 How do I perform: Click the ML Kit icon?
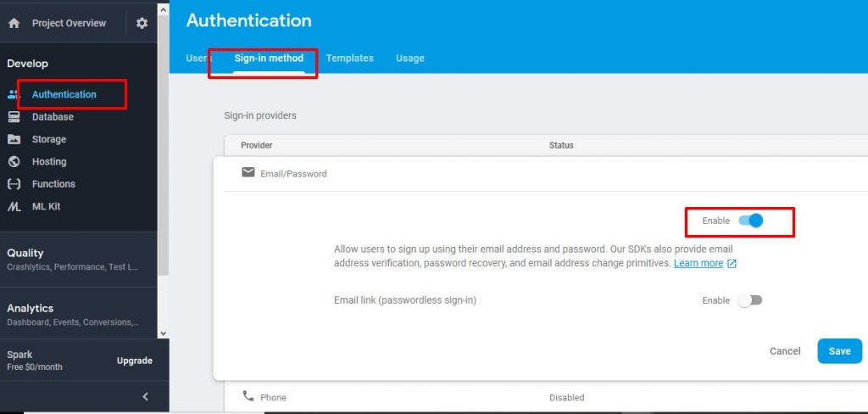point(14,206)
